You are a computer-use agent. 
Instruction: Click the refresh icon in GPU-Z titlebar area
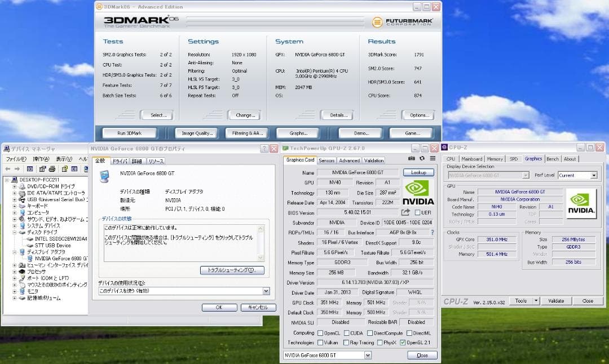click(422, 158)
